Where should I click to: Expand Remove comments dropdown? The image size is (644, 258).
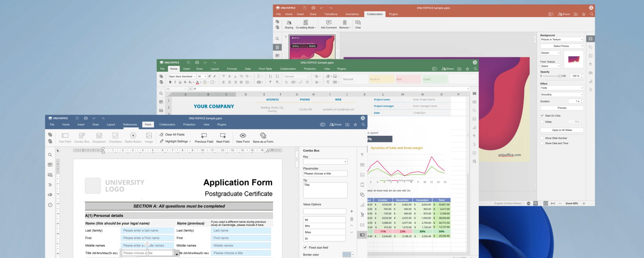(x=345, y=24)
